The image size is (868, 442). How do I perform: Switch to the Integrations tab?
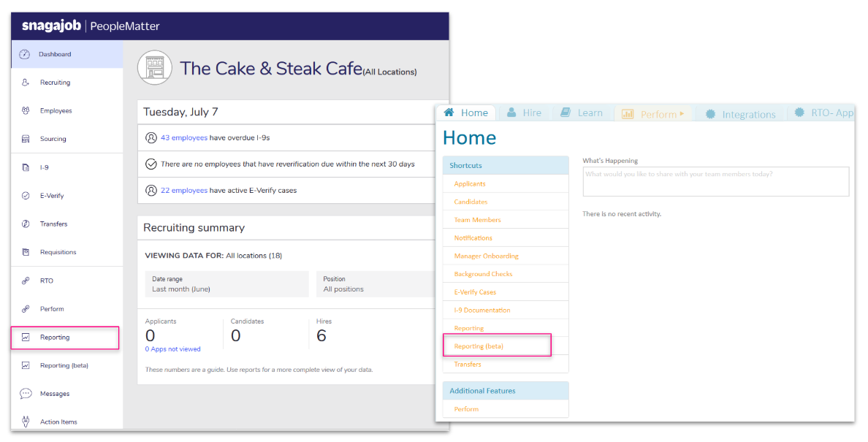click(741, 115)
